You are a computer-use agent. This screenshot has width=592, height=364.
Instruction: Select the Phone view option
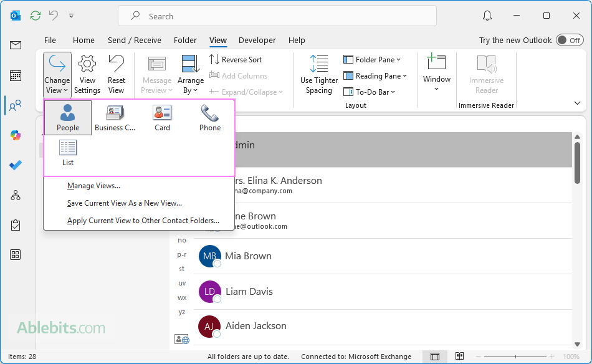coord(210,118)
